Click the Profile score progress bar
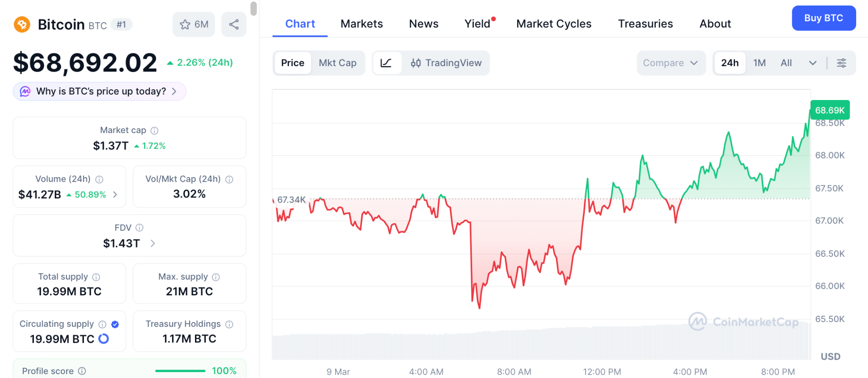 [180, 371]
